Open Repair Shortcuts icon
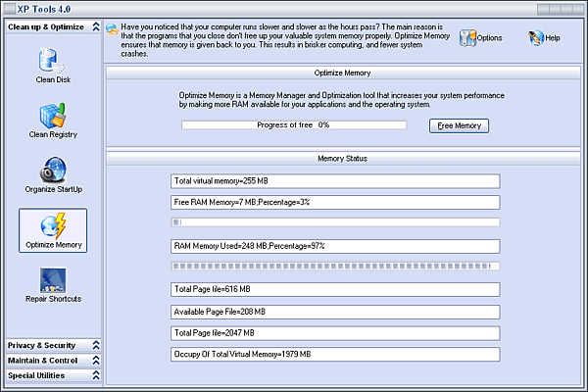Image resolution: width=588 pixels, height=392 pixels. 53,280
